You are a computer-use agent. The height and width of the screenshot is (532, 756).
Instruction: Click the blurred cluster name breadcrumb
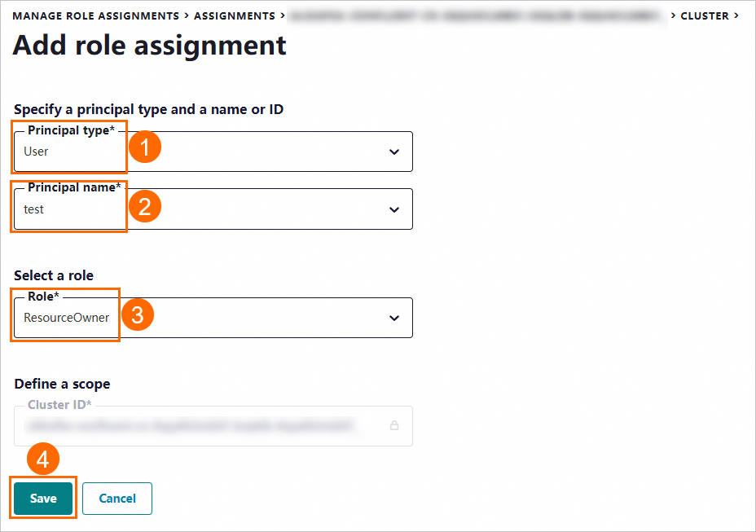477,15
